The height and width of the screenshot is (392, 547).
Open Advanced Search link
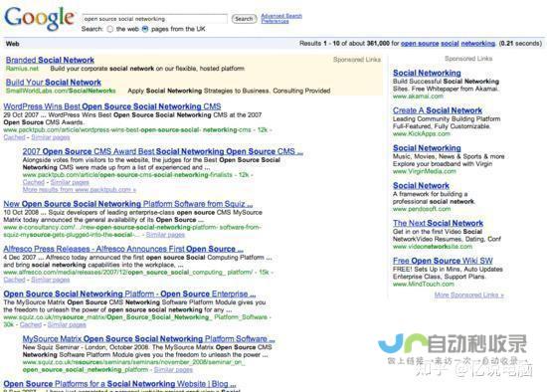click(x=281, y=16)
